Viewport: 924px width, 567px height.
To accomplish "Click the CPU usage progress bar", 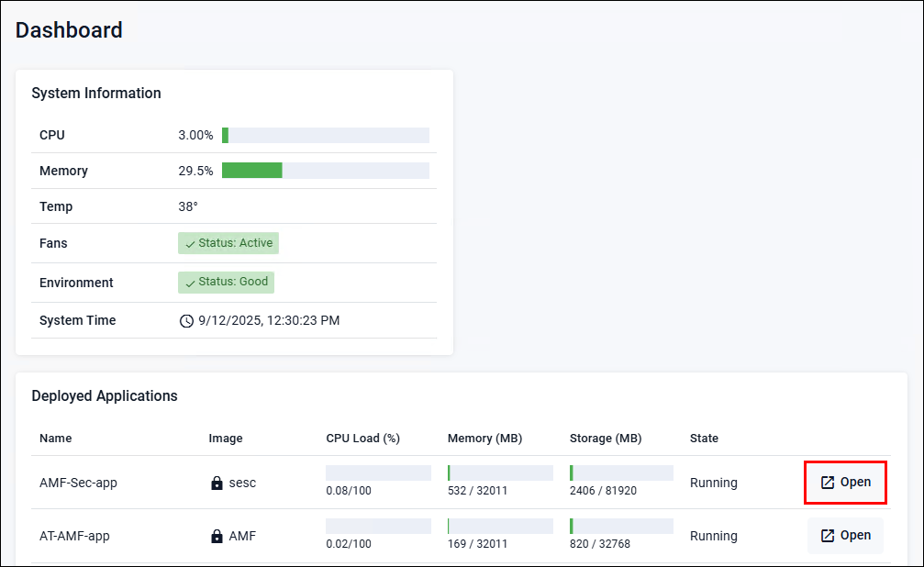I will point(326,136).
